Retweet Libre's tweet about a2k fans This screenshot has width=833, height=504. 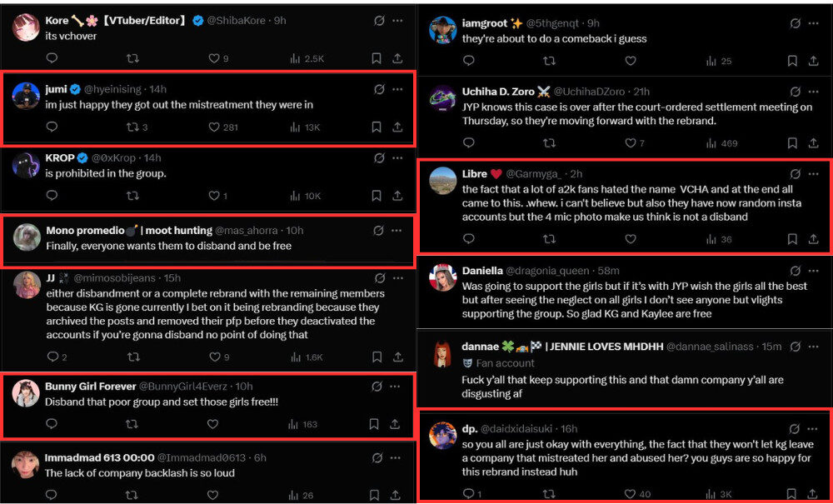coord(549,239)
